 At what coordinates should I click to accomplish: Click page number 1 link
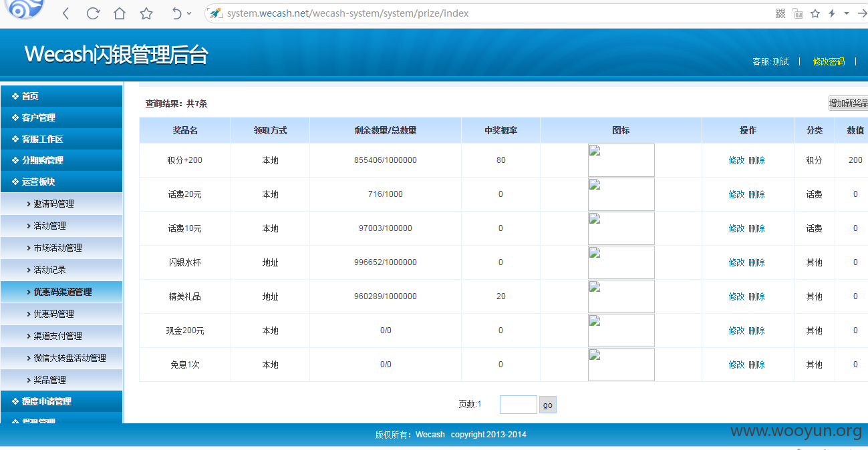(x=479, y=404)
